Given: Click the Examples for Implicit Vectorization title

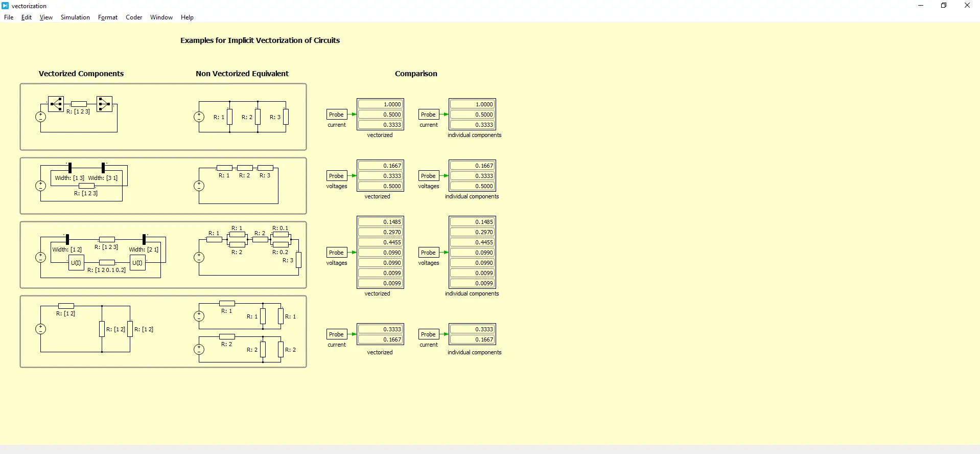Looking at the screenshot, I should coord(260,40).
